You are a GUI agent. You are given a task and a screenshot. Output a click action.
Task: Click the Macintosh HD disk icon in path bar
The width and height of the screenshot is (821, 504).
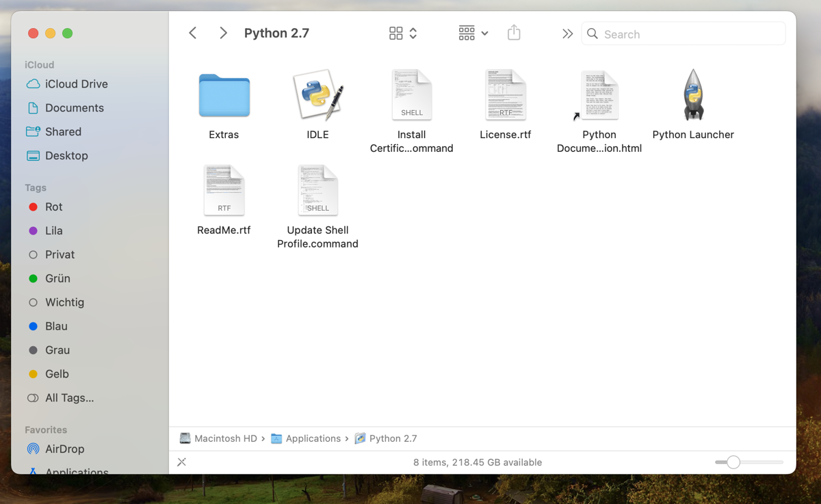pos(185,438)
